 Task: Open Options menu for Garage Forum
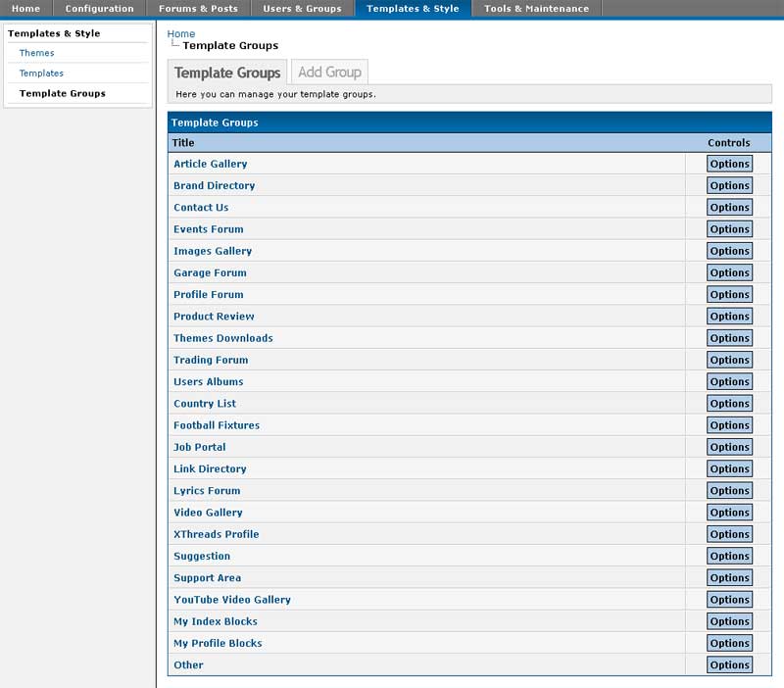(729, 272)
